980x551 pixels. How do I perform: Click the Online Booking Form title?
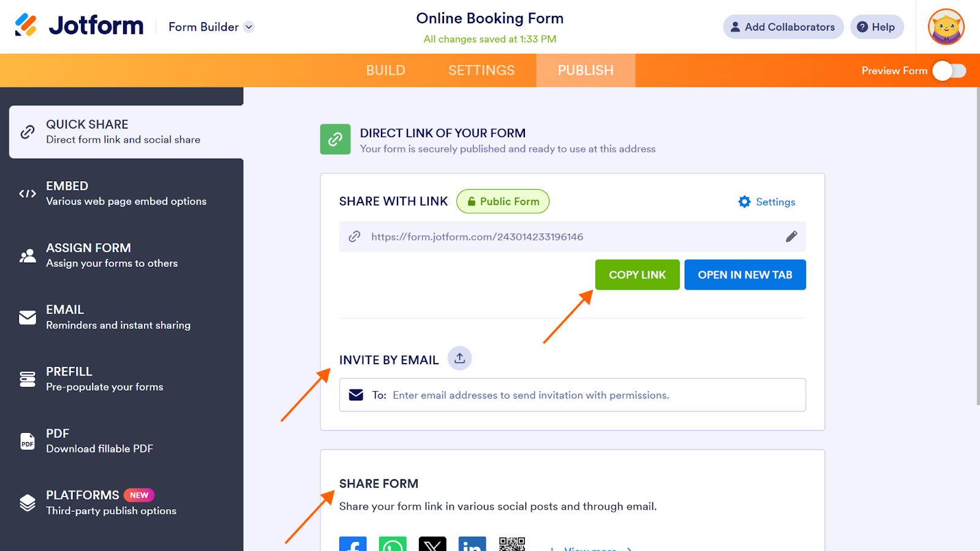click(x=490, y=18)
